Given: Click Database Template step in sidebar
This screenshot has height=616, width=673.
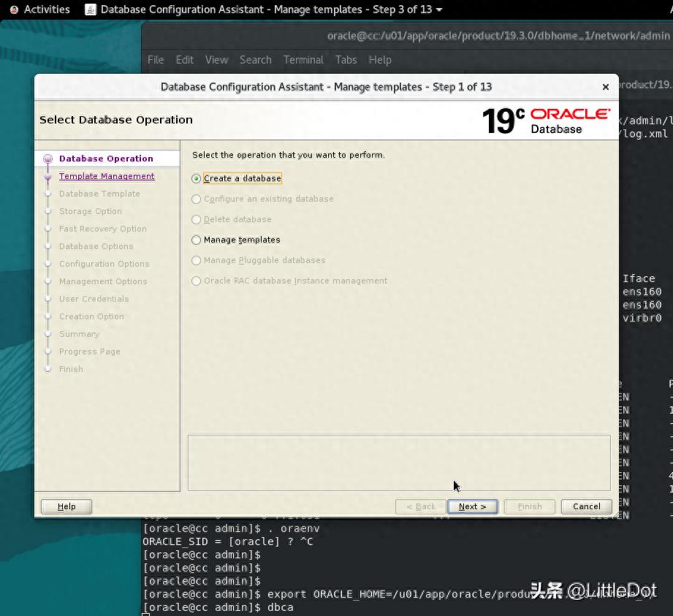Looking at the screenshot, I should (99, 194).
